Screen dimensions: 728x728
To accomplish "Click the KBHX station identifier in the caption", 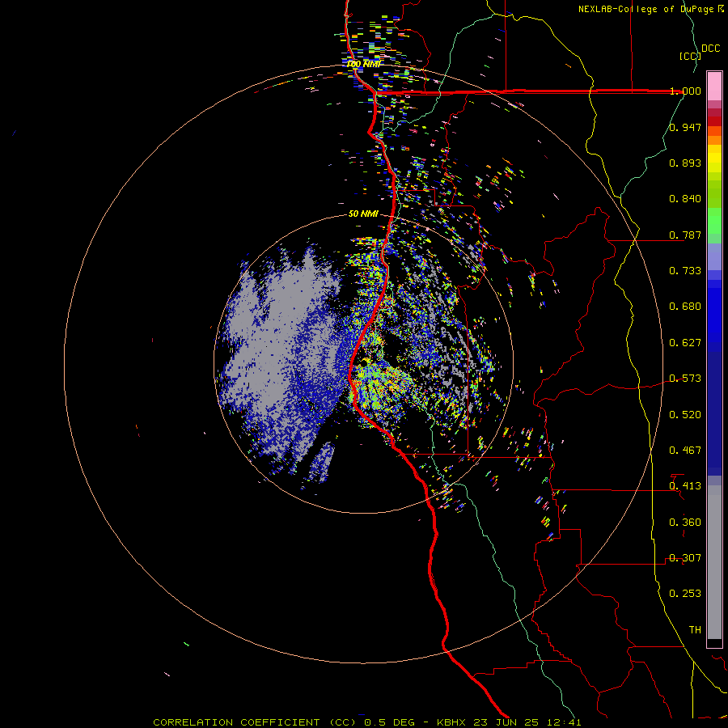I will [x=451, y=722].
